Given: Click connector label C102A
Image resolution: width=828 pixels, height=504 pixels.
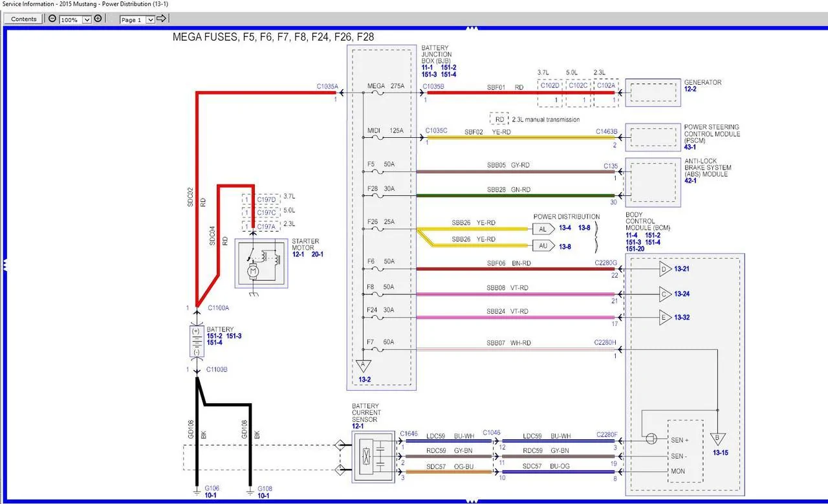Looking at the screenshot, I should coord(605,85).
